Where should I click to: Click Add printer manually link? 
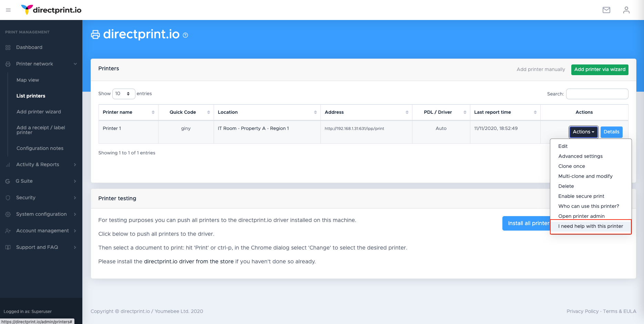(x=541, y=70)
